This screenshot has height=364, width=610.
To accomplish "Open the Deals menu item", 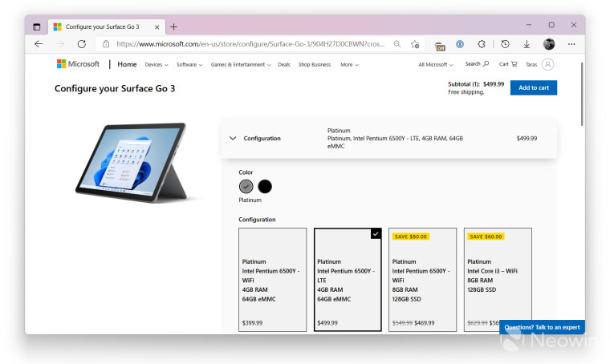I will tap(284, 64).
